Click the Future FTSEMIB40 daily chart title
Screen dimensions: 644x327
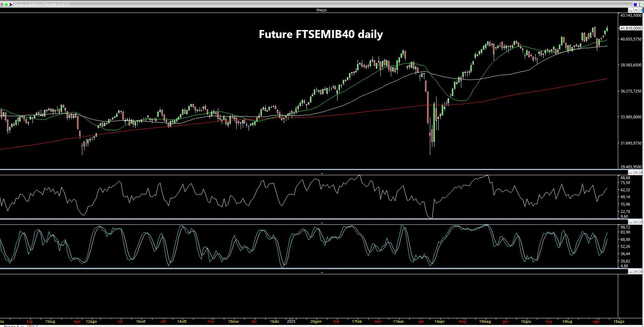321,34
